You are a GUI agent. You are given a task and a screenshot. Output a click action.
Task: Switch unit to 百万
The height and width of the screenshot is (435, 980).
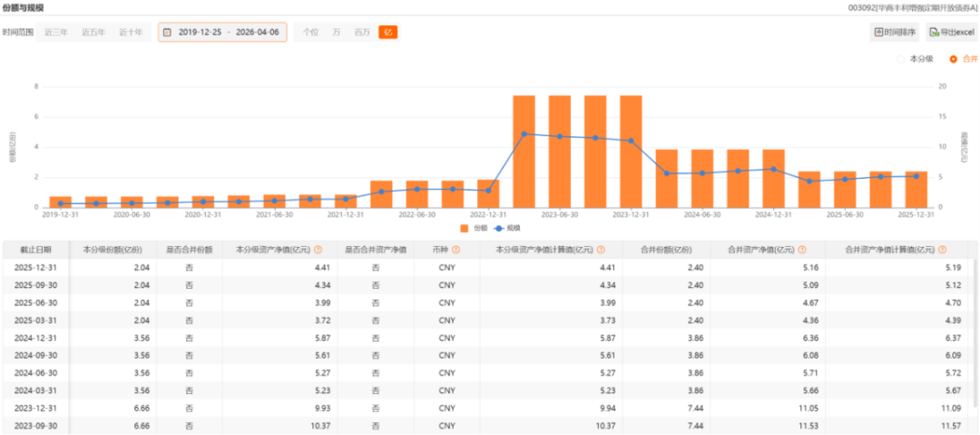[x=362, y=33]
